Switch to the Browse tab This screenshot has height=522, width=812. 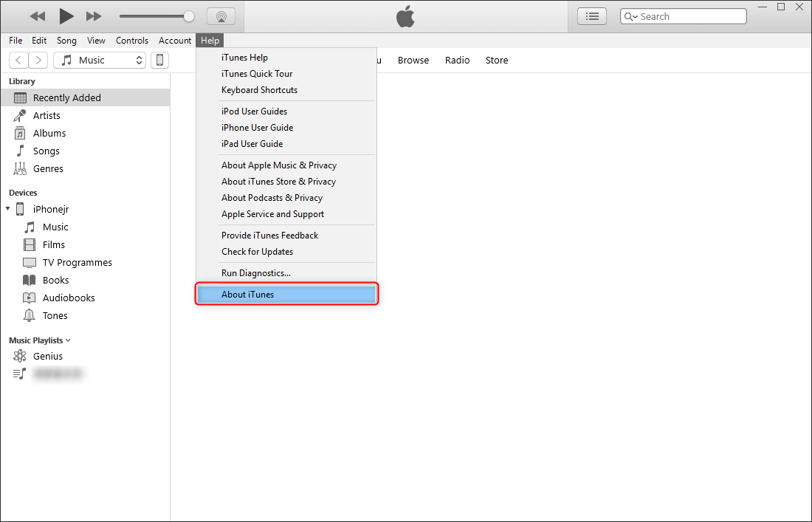(413, 60)
